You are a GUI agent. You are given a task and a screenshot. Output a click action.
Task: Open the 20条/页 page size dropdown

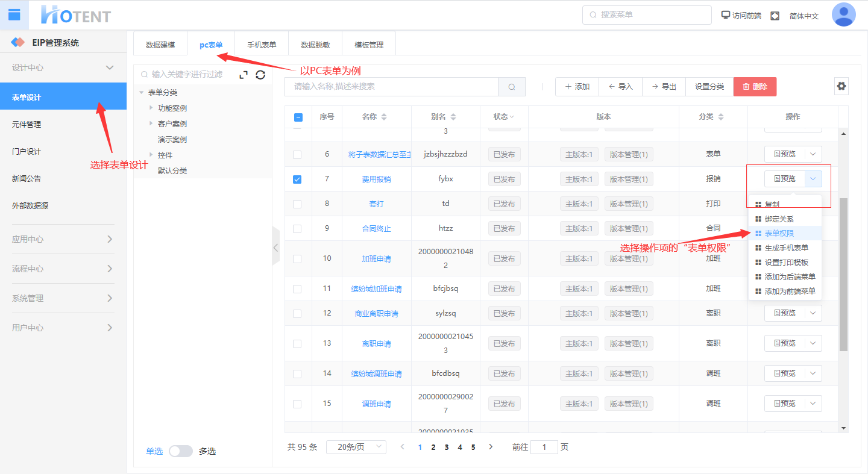tap(356, 447)
